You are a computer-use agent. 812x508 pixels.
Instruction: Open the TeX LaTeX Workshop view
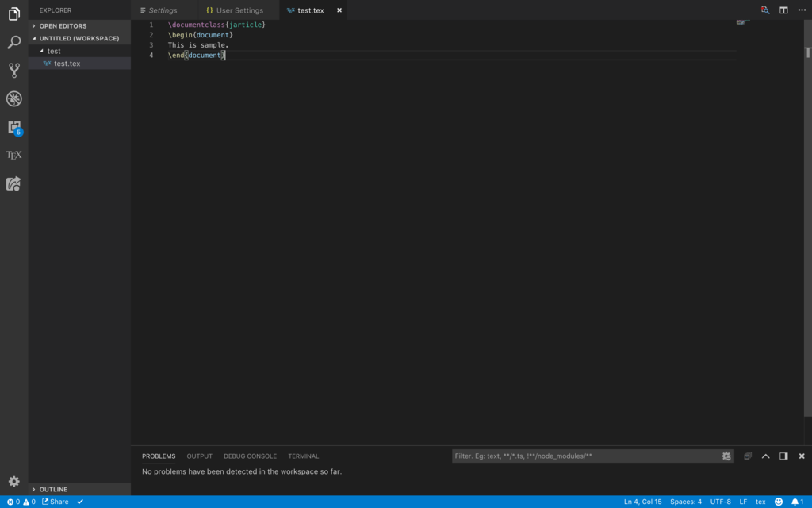pyautogui.click(x=14, y=155)
